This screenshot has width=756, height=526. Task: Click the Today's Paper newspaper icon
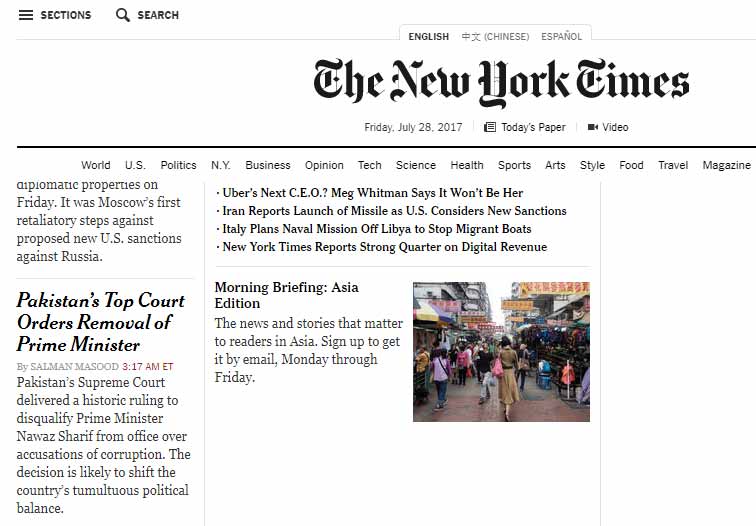coord(490,127)
